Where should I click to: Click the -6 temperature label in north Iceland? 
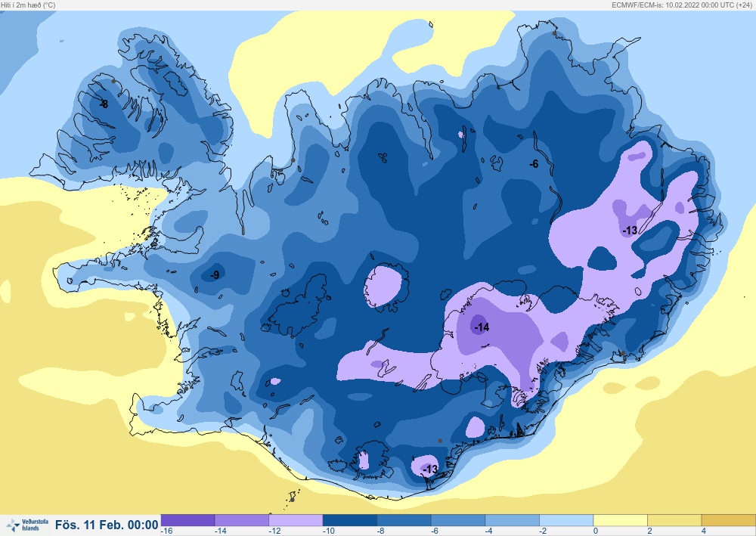[534, 164]
